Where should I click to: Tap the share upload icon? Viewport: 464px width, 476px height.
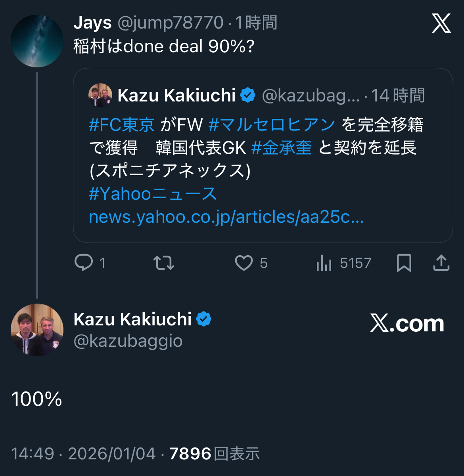click(441, 263)
